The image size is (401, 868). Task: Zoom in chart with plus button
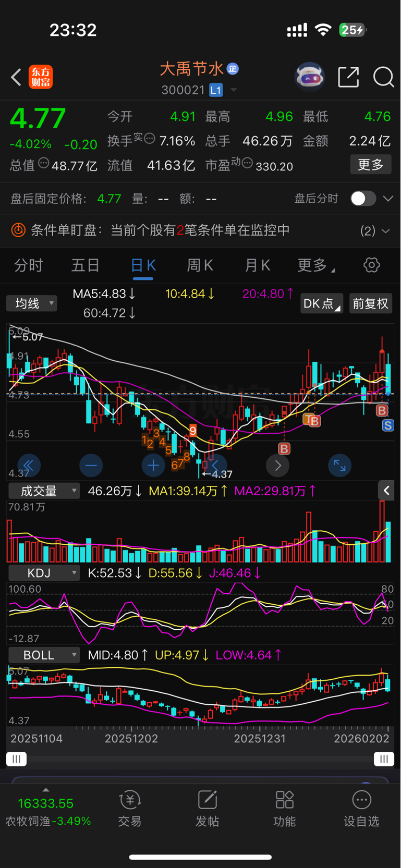coord(153,466)
